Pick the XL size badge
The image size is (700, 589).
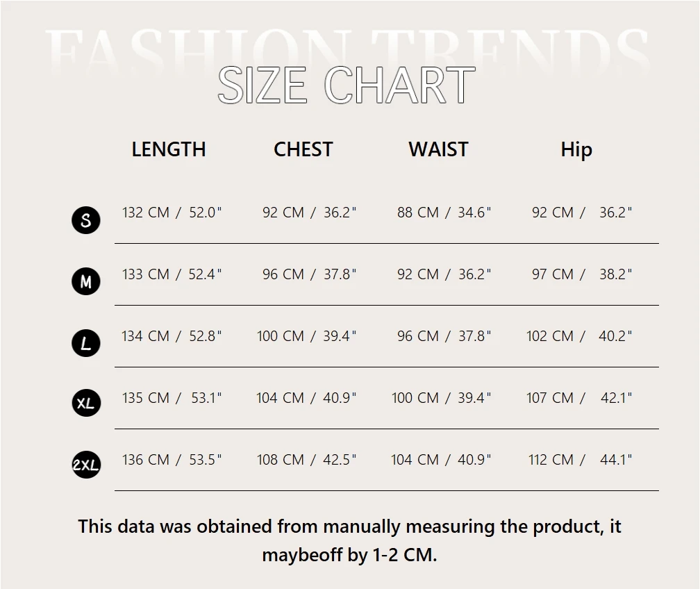coord(86,403)
